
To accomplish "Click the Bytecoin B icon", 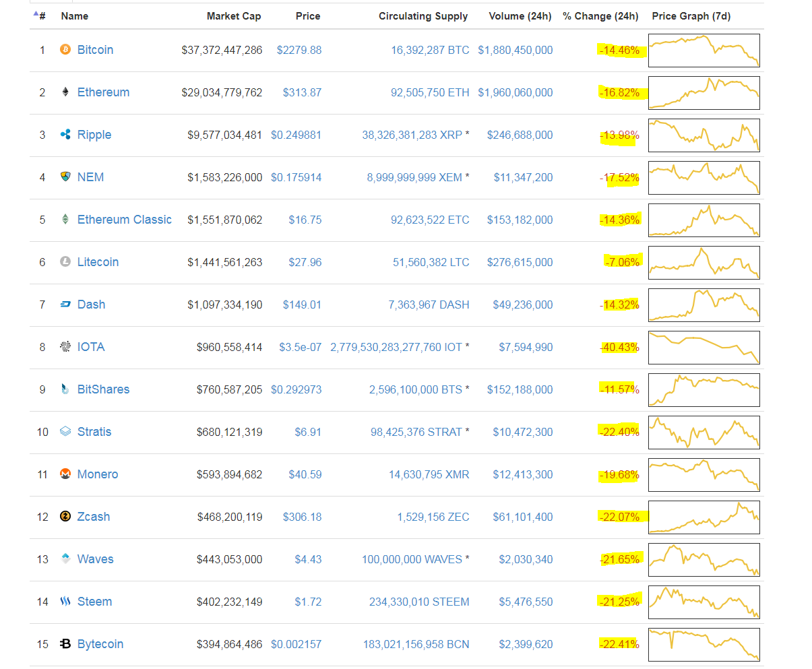I will pyautogui.click(x=65, y=644).
